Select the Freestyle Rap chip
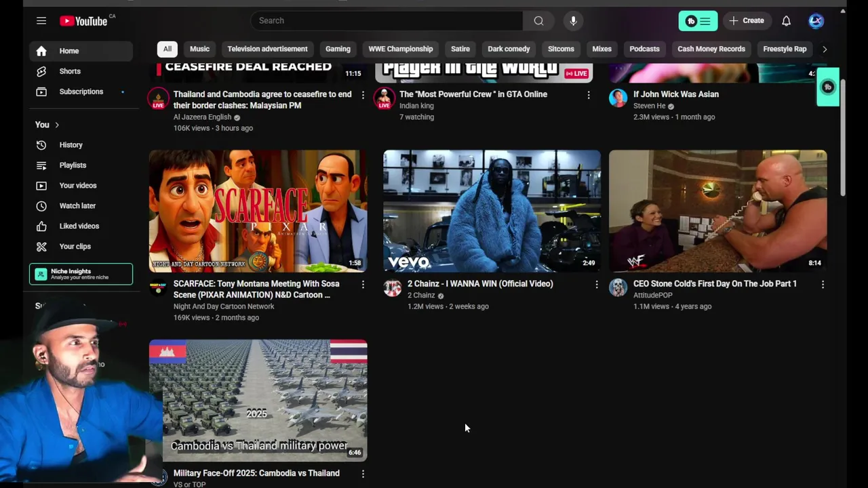The width and height of the screenshot is (868, 488). [785, 49]
